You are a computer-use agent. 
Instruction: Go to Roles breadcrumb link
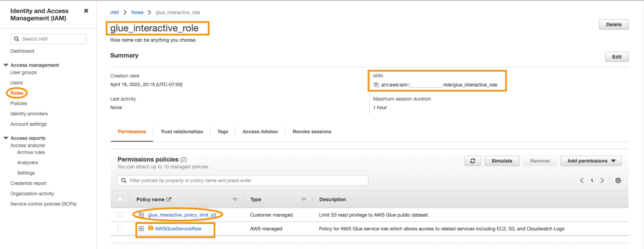pyautogui.click(x=137, y=13)
